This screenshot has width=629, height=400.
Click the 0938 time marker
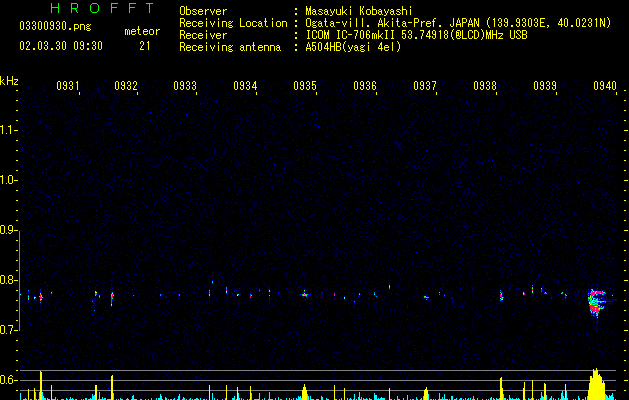pos(485,86)
